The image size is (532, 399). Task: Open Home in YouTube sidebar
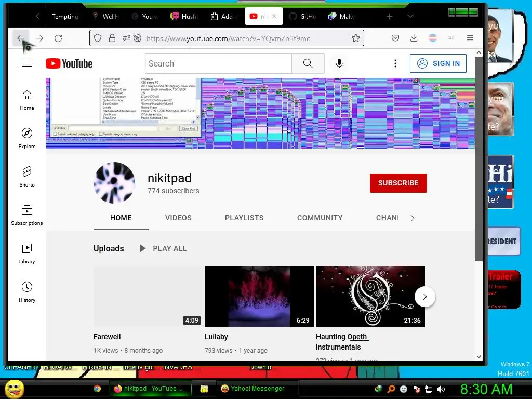pyautogui.click(x=27, y=100)
